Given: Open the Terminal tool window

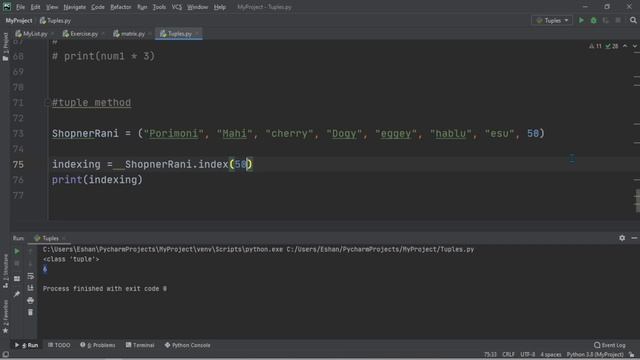Looking at the screenshot, I should (140, 345).
